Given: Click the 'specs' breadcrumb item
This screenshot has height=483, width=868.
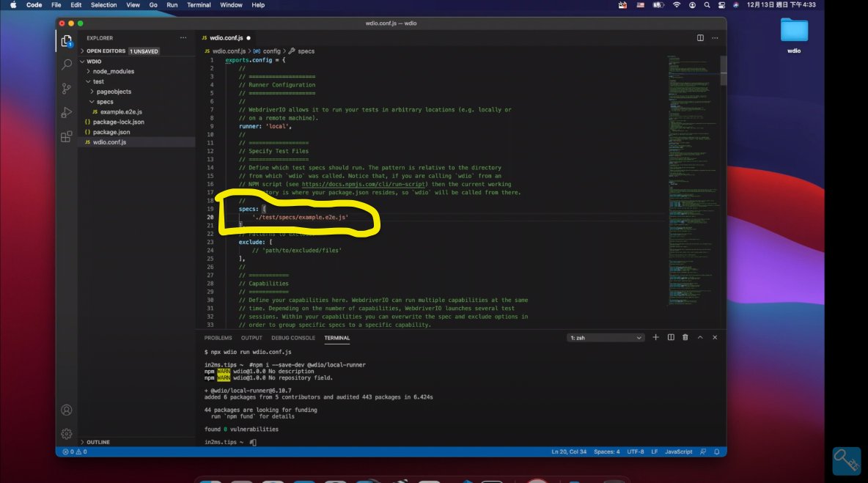Looking at the screenshot, I should pos(306,51).
